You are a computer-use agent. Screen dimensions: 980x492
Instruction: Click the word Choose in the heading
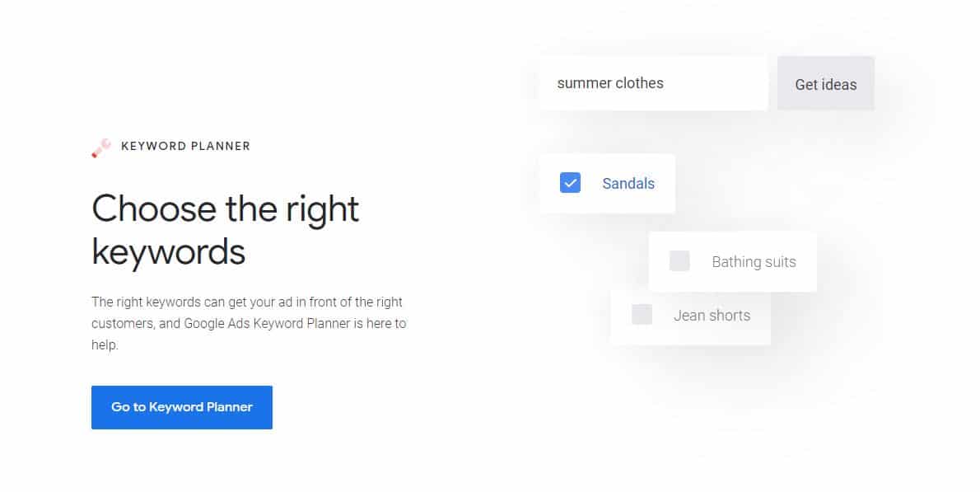point(153,209)
